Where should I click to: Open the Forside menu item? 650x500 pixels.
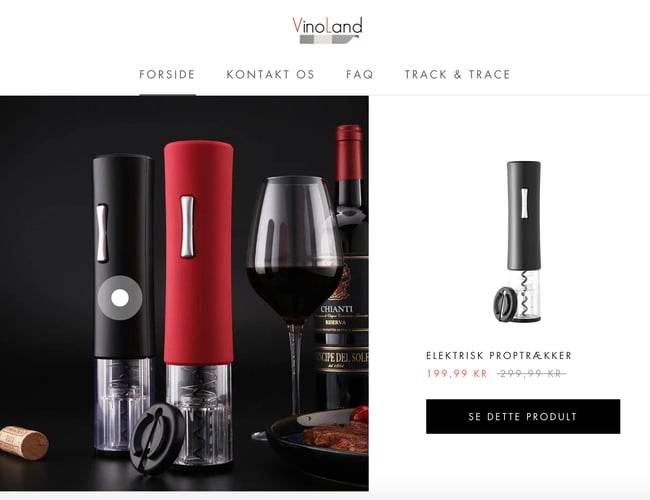[167, 75]
